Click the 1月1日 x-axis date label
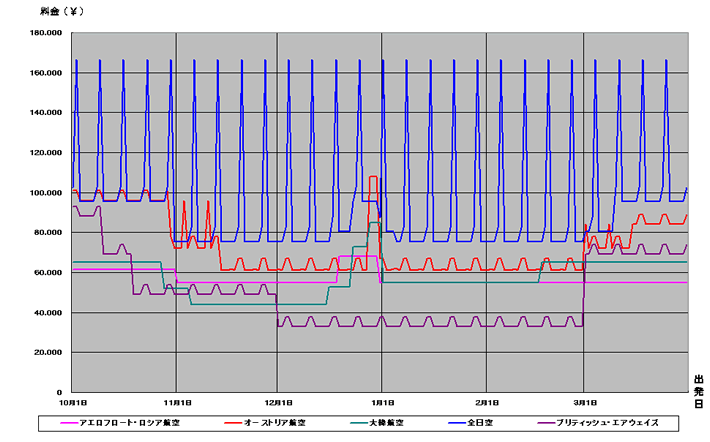Image resolution: width=710 pixels, height=442 pixels. pos(383,403)
